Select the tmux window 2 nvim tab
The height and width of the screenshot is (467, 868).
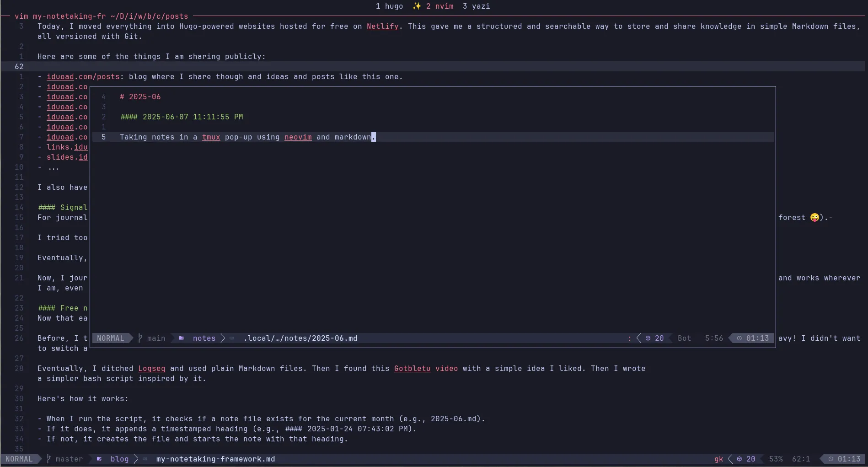(439, 6)
